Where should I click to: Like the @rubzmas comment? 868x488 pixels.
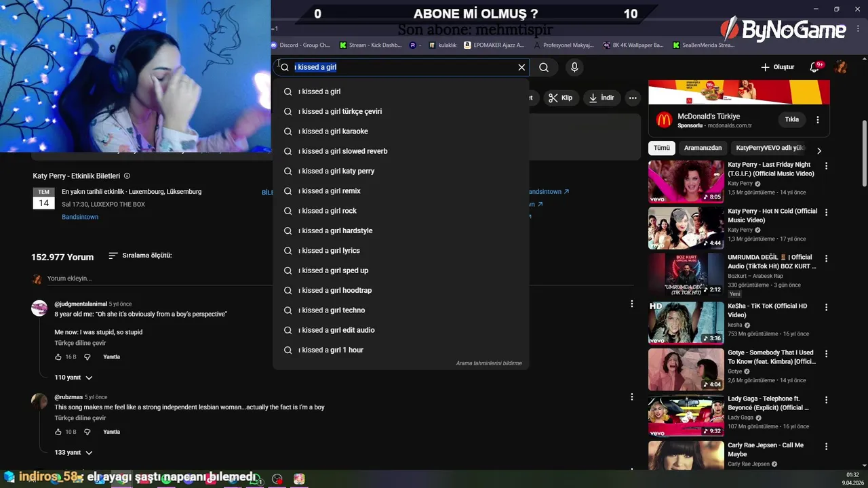(x=58, y=432)
